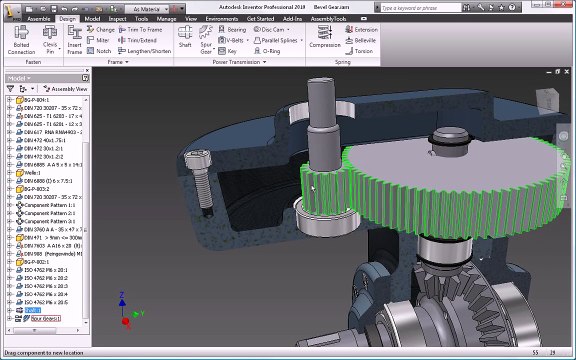Open the AssemblyTools ribbon tab
This screenshot has width=576, height=360.
tap(328, 19)
